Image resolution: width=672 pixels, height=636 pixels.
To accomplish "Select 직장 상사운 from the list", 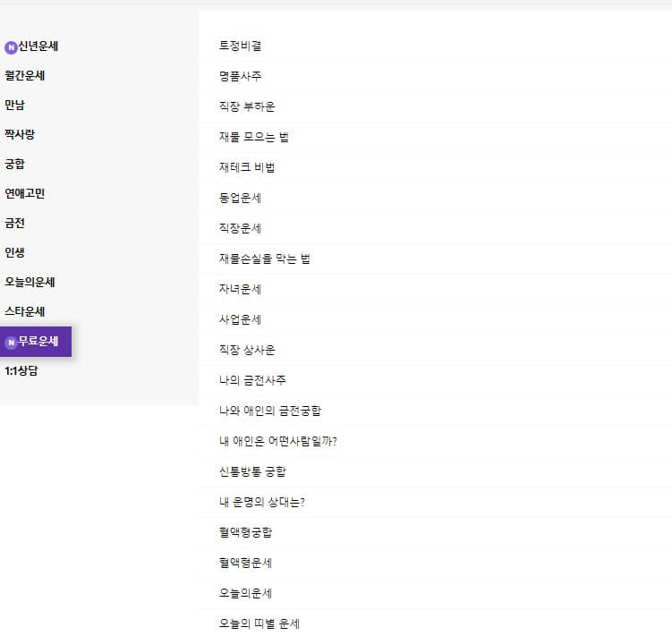I will click(247, 350).
